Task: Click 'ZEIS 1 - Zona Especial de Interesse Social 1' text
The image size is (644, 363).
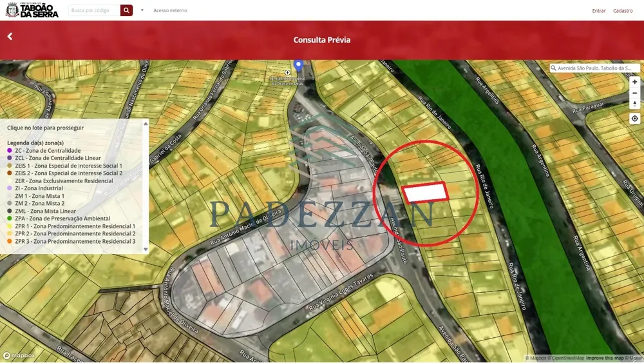Action: (69, 166)
